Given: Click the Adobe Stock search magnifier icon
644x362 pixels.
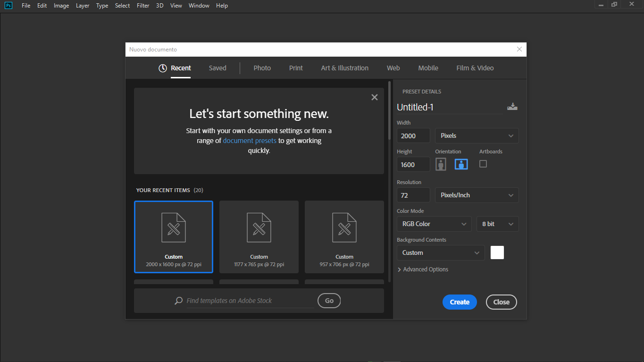Looking at the screenshot, I should point(179,301).
